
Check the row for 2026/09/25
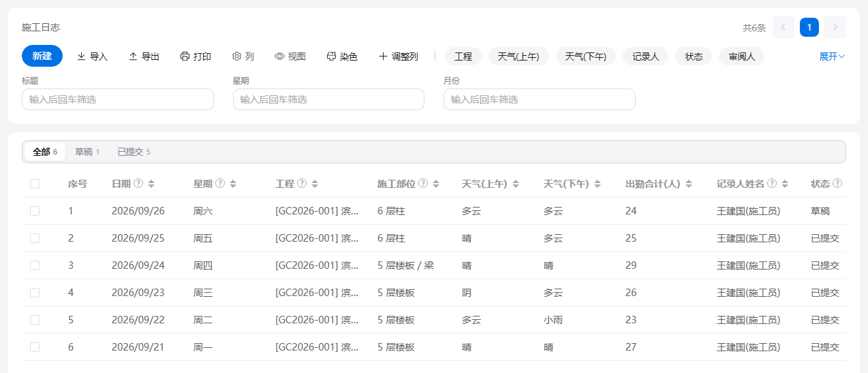coord(35,238)
